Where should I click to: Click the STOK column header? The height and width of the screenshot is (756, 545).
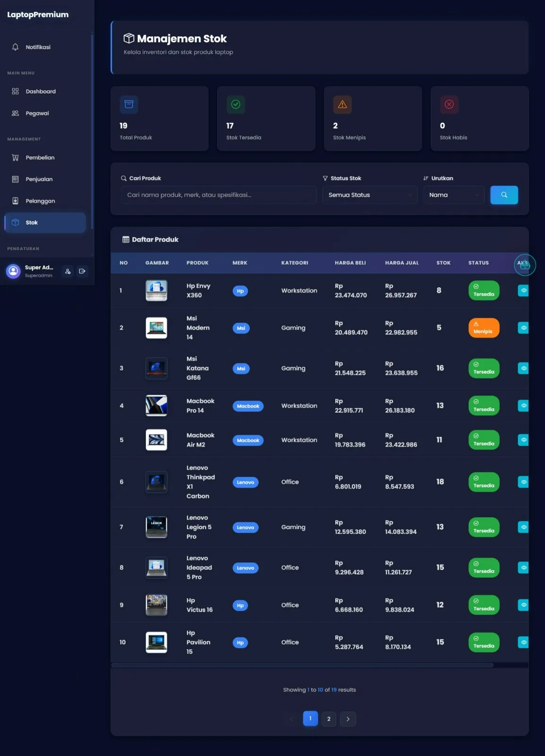[x=443, y=263]
